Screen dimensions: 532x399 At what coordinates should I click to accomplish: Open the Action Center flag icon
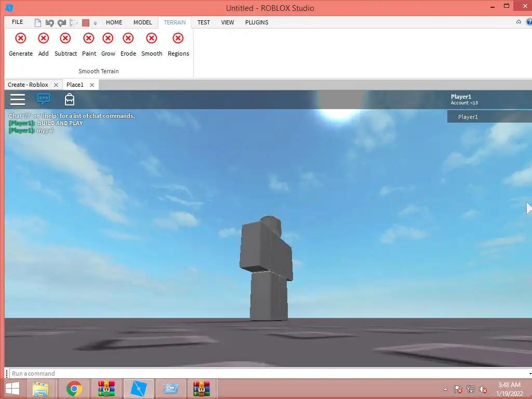click(x=458, y=389)
